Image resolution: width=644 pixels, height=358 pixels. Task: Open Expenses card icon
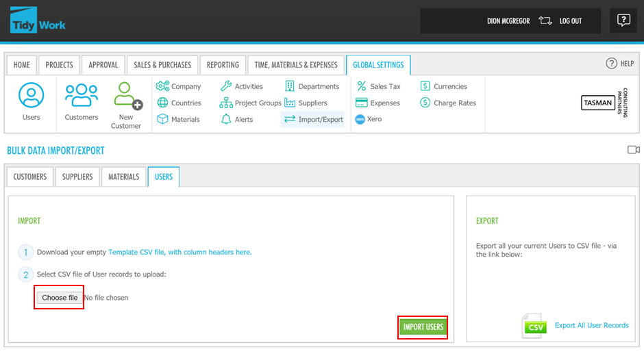coord(362,103)
